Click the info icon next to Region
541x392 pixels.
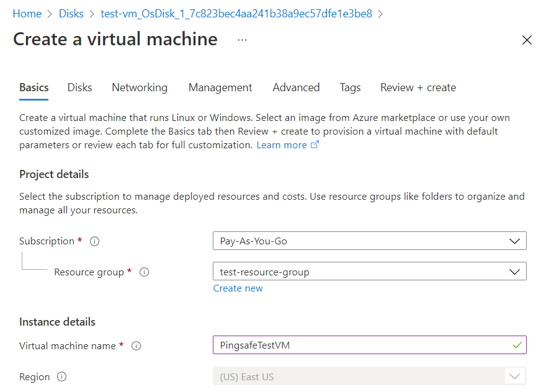click(x=62, y=376)
